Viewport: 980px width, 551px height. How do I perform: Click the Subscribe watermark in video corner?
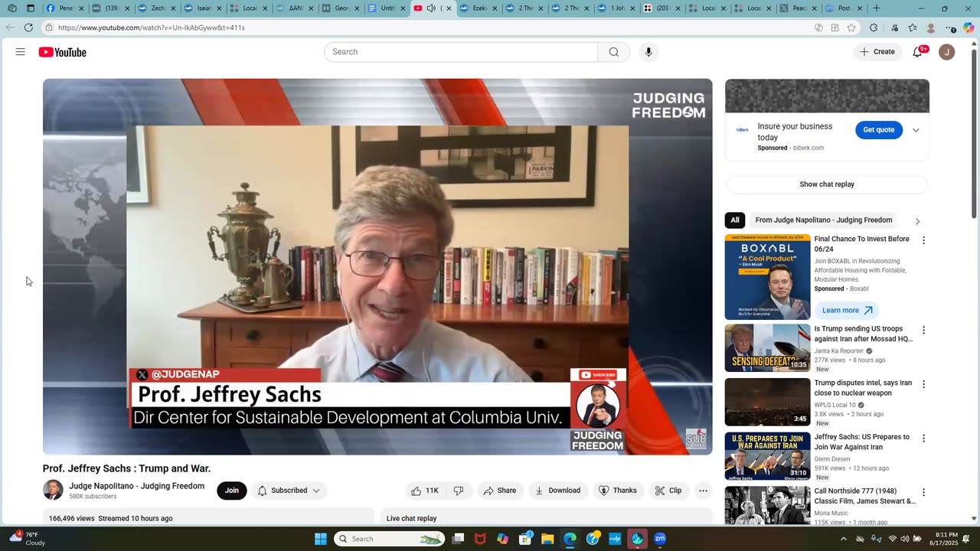click(x=695, y=439)
